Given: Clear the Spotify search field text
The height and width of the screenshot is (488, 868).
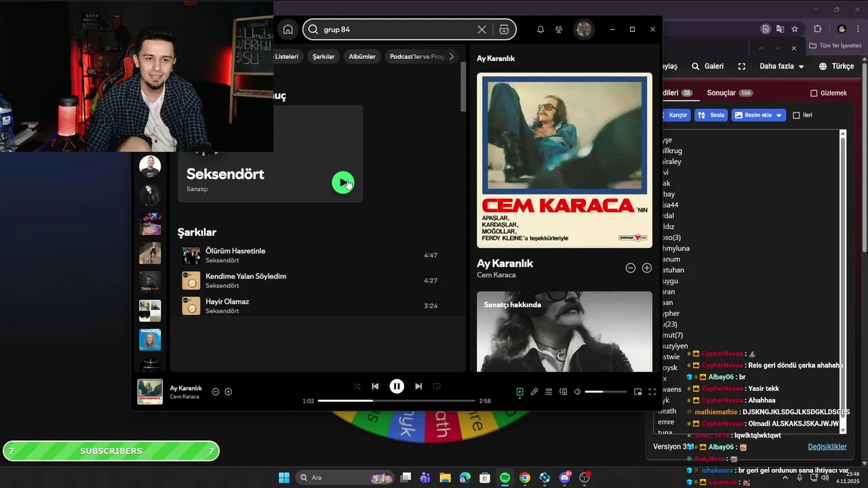Looking at the screenshot, I should pyautogui.click(x=481, y=29).
